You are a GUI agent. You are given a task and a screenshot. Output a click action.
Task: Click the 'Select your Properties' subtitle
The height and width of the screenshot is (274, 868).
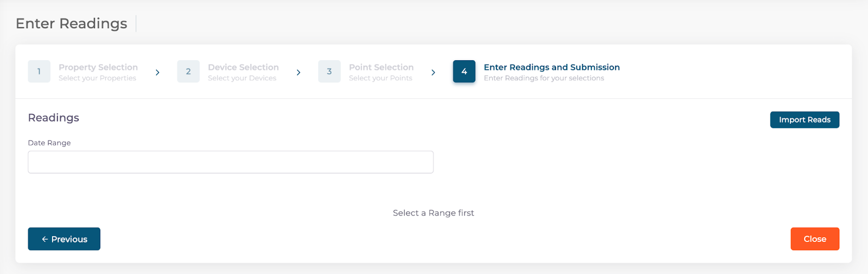click(97, 78)
